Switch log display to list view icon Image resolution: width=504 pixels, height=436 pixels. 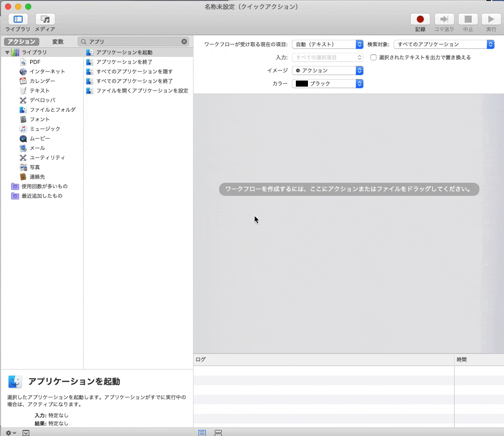pyautogui.click(x=202, y=432)
